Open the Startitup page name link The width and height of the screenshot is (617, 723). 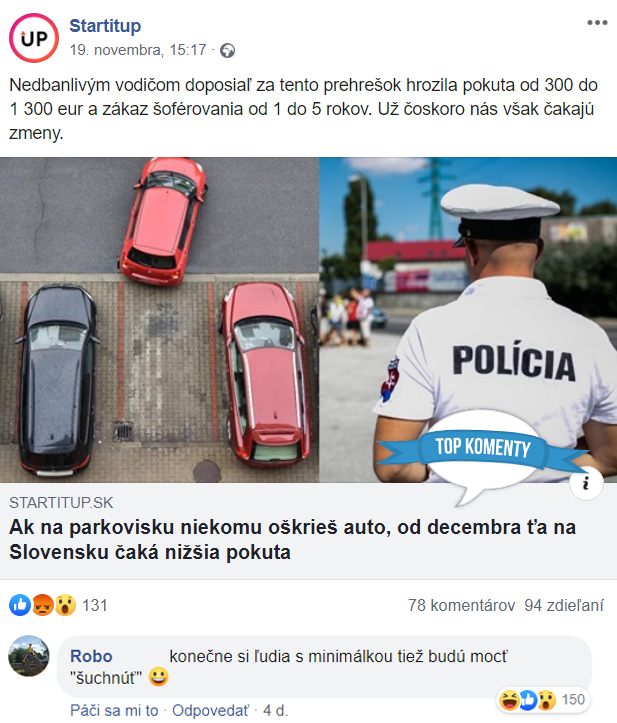click(105, 26)
